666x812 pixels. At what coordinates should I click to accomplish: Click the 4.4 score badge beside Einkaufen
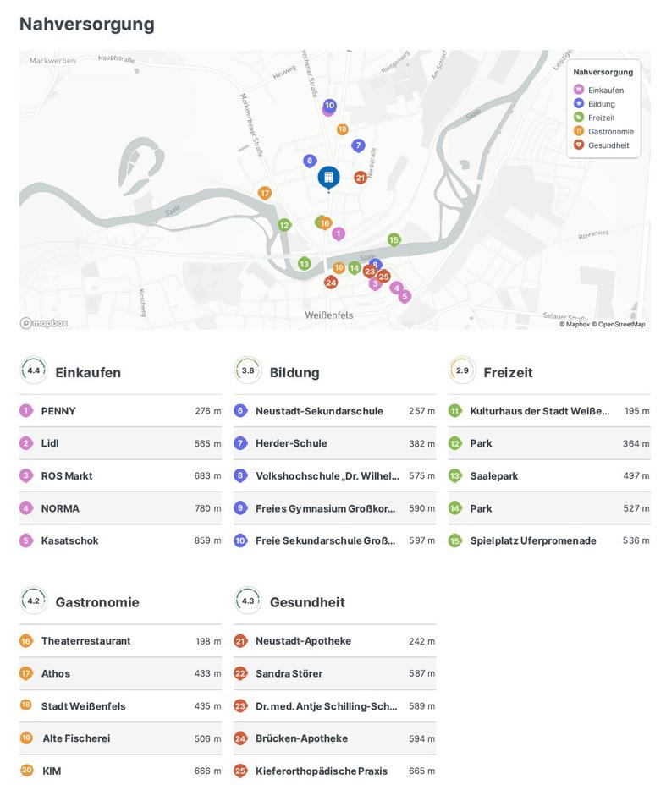click(x=34, y=371)
